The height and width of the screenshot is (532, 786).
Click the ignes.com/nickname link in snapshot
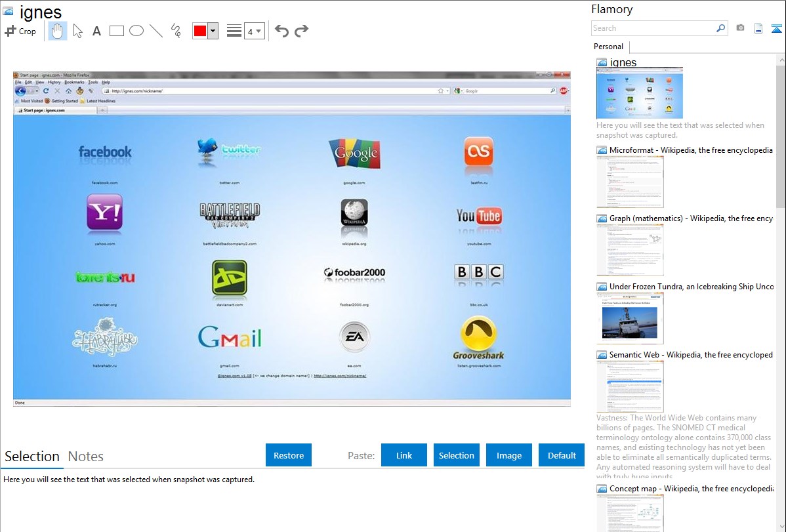(340, 376)
